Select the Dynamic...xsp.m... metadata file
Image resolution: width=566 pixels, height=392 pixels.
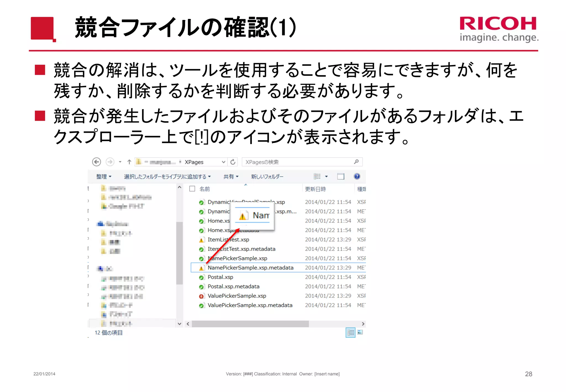(x=252, y=211)
